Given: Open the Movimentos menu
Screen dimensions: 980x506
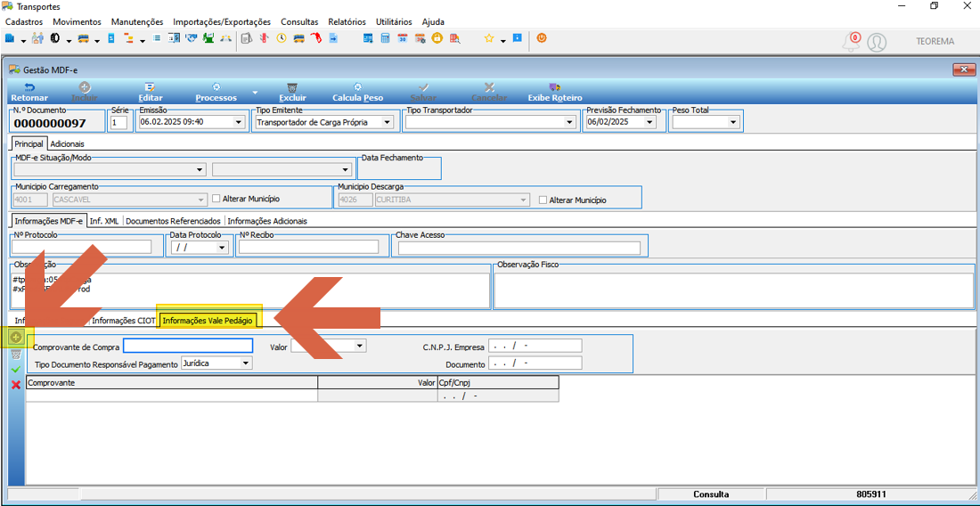Looking at the screenshot, I should (77, 21).
